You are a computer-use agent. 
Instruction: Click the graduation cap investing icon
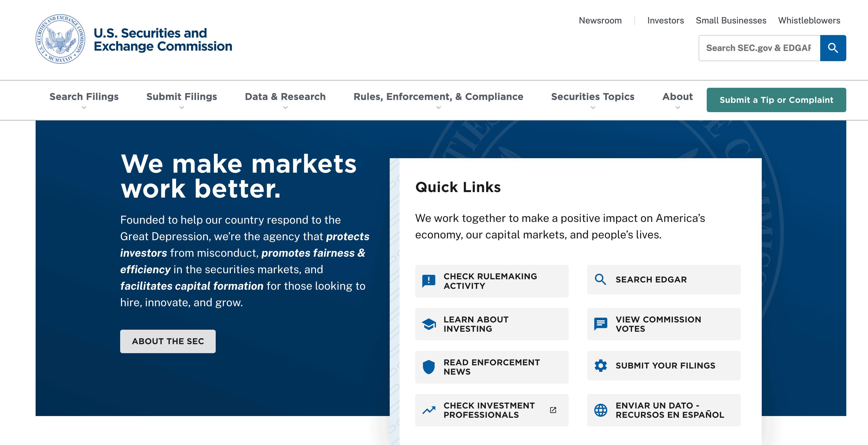(x=428, y=324)
